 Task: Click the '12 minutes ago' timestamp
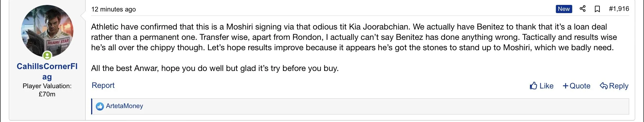[113, 9]
